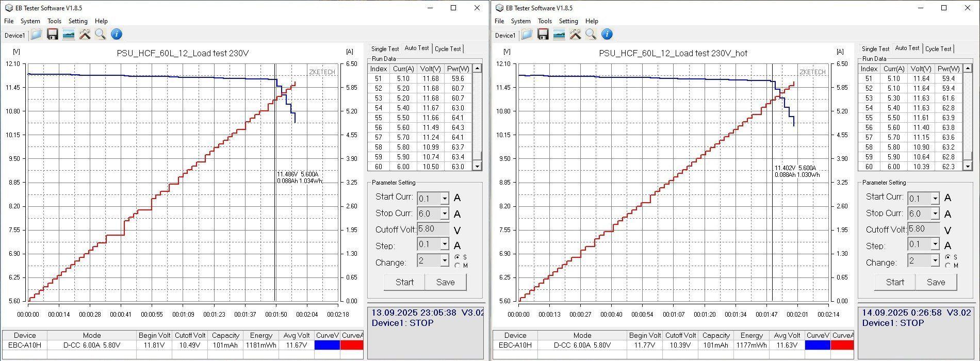
Task: Select the S radio button in left window
Action: pyautogui.click(x=458, y=257)
